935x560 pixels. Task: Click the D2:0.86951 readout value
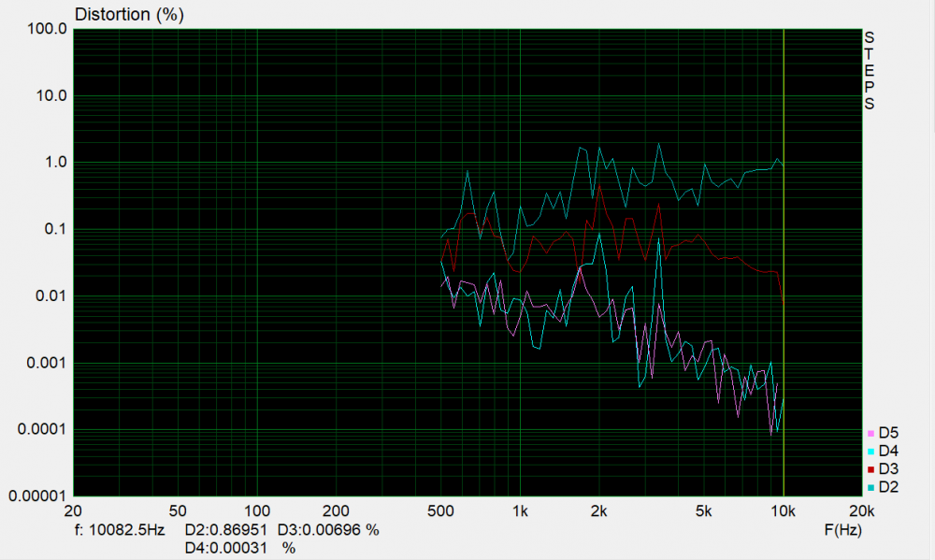[x=225, y=530]
